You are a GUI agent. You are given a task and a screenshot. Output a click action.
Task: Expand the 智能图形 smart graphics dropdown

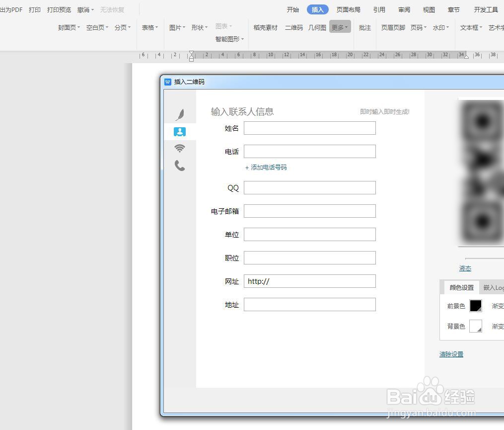(x=229, y=39)
